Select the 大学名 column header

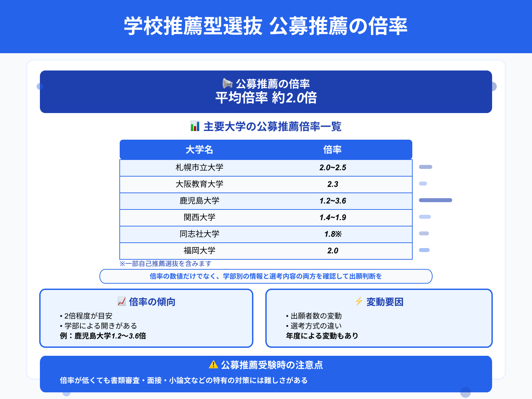pos(199,150)
